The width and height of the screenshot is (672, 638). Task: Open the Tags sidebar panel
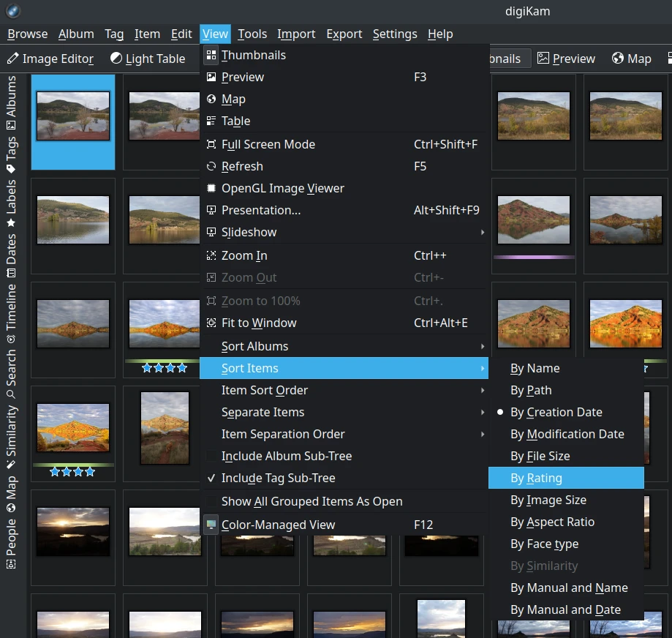coord(11,155)
